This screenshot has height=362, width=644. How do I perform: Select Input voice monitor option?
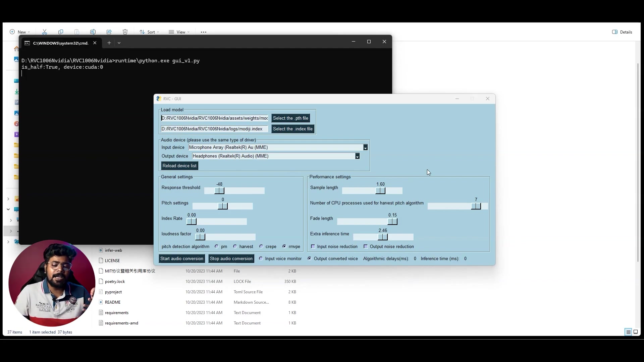(x=261, y=258)
